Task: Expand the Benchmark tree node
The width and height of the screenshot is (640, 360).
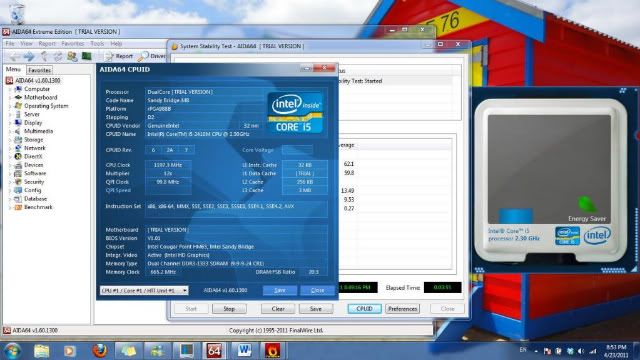Action: pyautogui.click(x=10, y=207)
